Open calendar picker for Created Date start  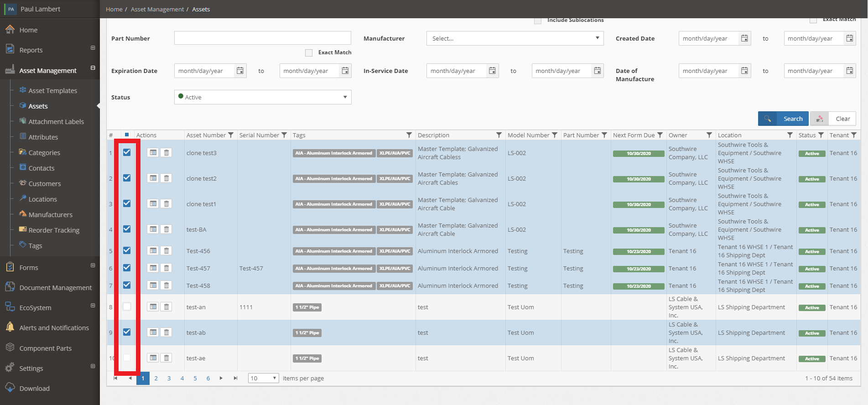click(744, 38)
